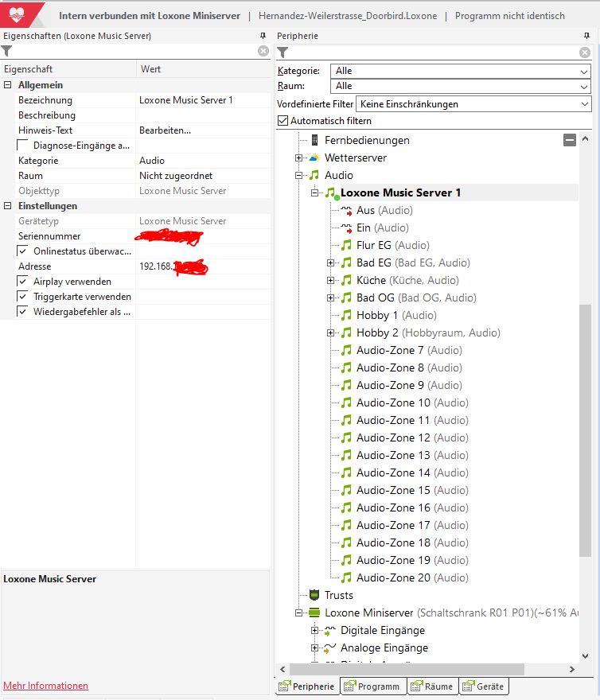Click Bearbeiten... for Hinweis-Text
The image size is (600, 700).
pyautogui.click(x=165, y=130)
